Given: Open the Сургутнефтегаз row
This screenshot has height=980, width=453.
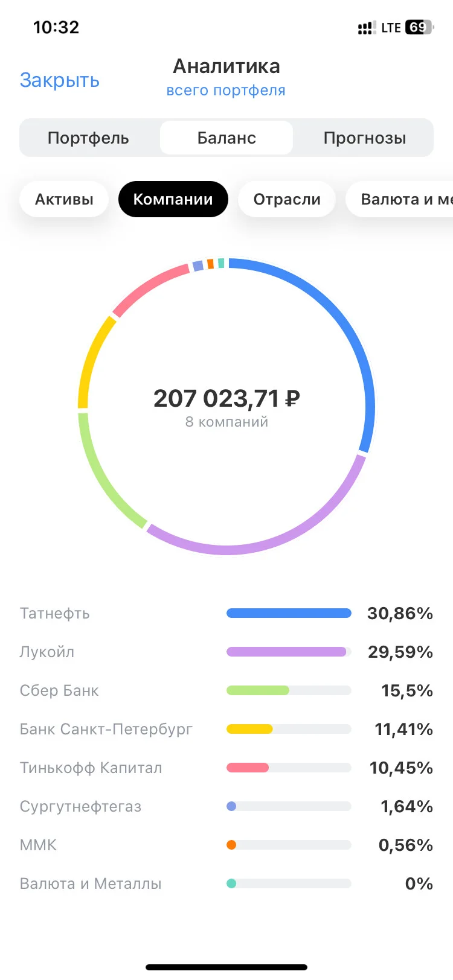Looking at the screenshot, I should pyautogui.click(x=226, y=806).
